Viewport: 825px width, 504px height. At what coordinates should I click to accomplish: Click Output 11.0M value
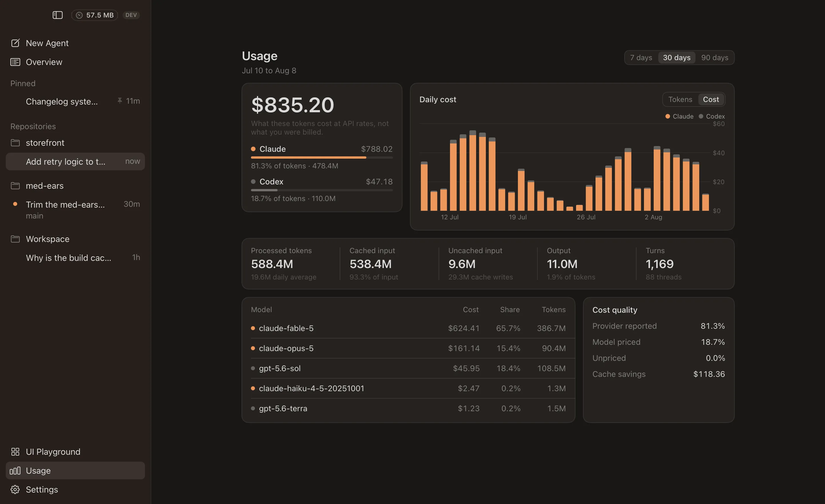pos(562,264)
